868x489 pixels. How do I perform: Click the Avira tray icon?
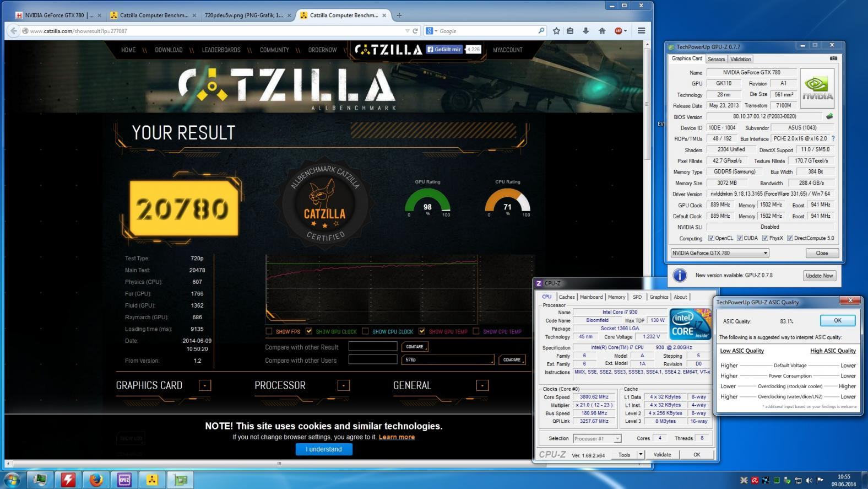(755, 480)
